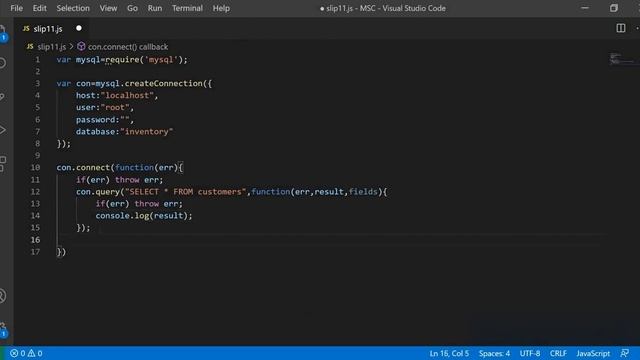Click the Split Editor Right icon
The width and height of the screenshot is (640, 360).
(620, 28)
